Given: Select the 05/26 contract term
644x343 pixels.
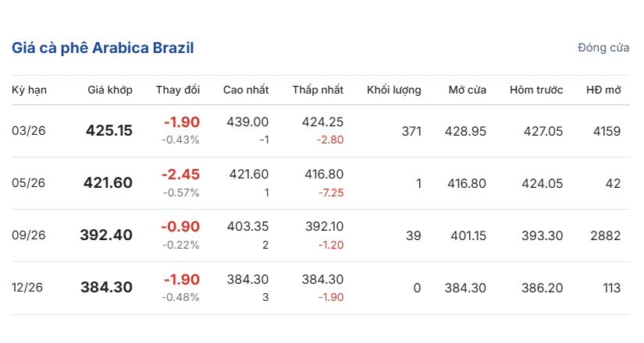Looking at the screenshot, I should pos(29,183).
